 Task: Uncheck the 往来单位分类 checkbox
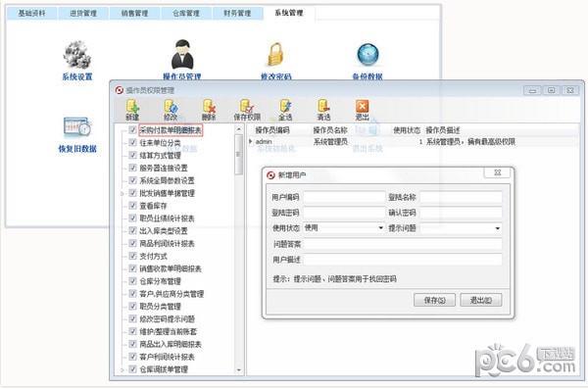coord(132,142)
